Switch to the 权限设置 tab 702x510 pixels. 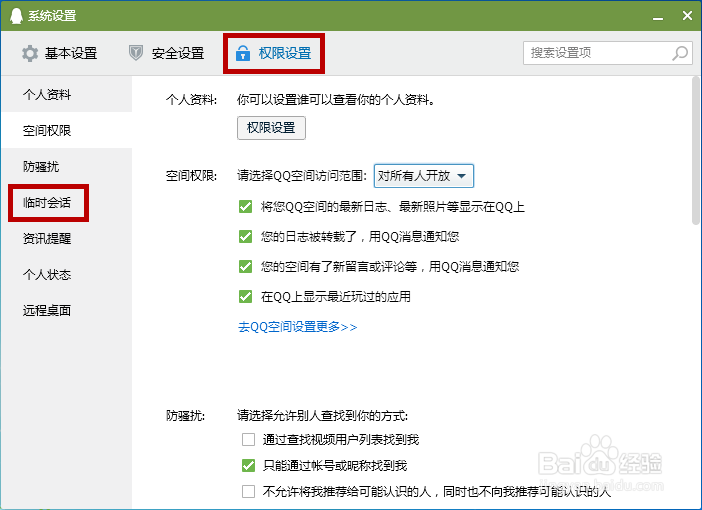[x=274, y=53]
